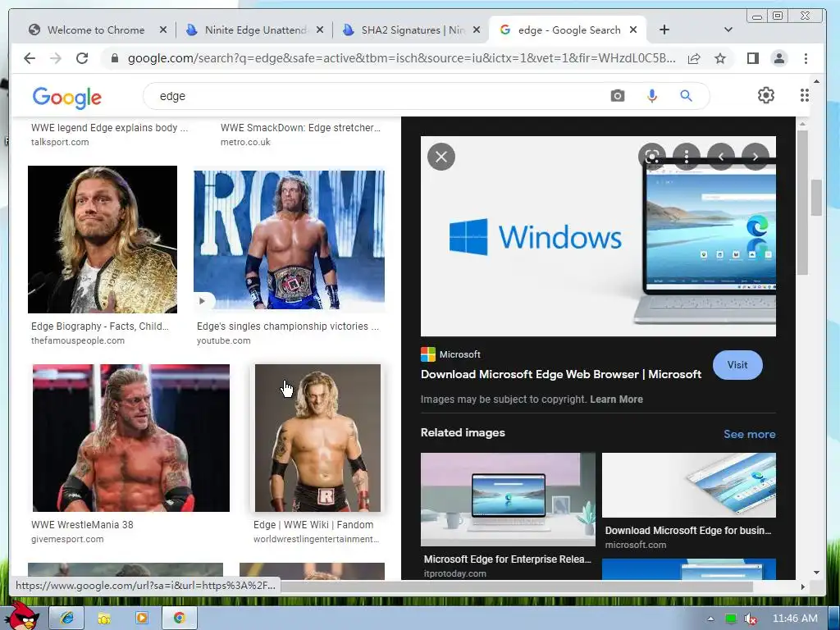This screenshot has height=630, width=840.
Task: Bookmark this tab with the star icon
Action: [720, 58]
